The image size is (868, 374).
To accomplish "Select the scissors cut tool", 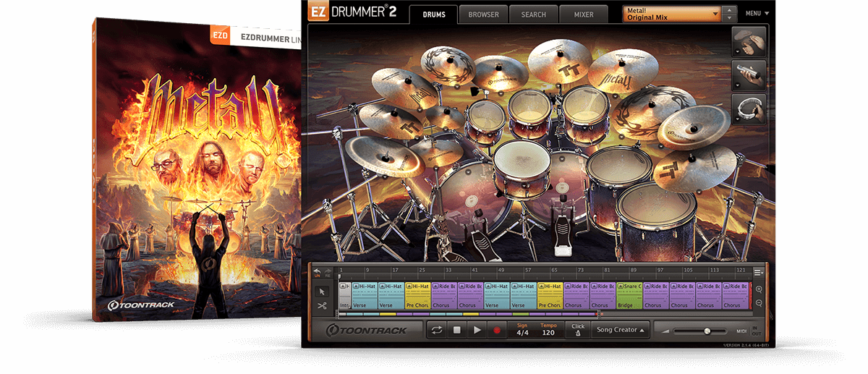I will pos(322,305).
